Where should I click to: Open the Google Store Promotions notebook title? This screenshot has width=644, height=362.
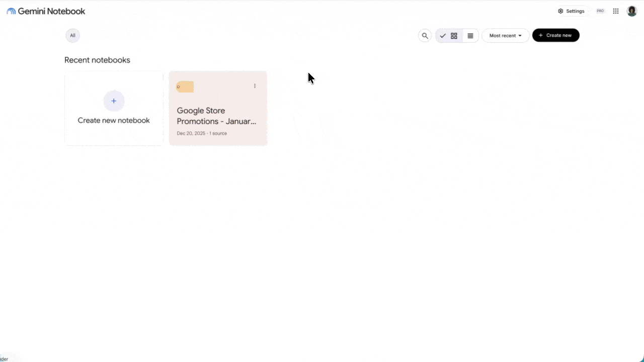click(216, 116)
